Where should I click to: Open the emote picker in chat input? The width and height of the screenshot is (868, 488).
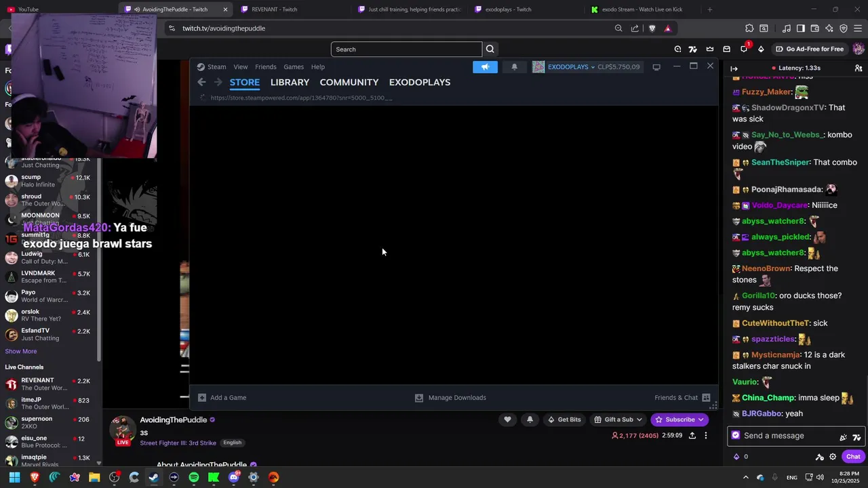[856, 437]
